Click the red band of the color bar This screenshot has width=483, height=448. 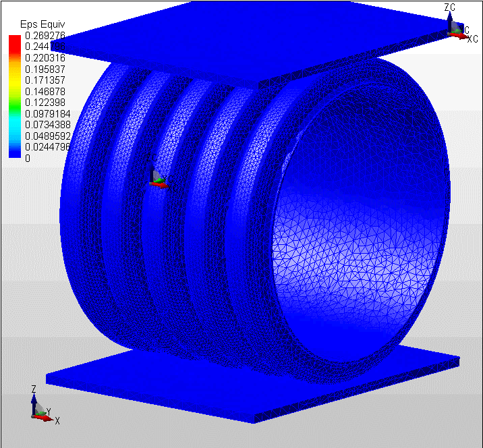tap(14, 42)
